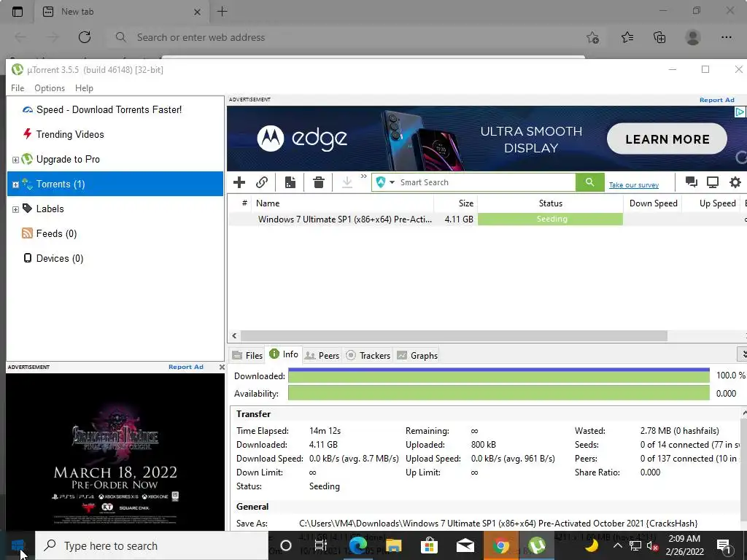This screenshot has width=747, height=560.
Task: Sort by the Name column header
Action: tap(342, 203)
